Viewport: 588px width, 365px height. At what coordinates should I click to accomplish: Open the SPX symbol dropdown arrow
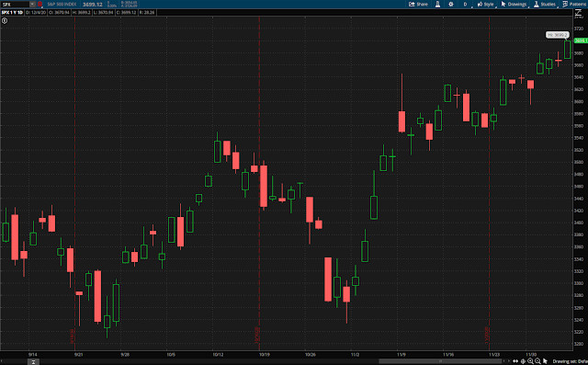(32, 4)
